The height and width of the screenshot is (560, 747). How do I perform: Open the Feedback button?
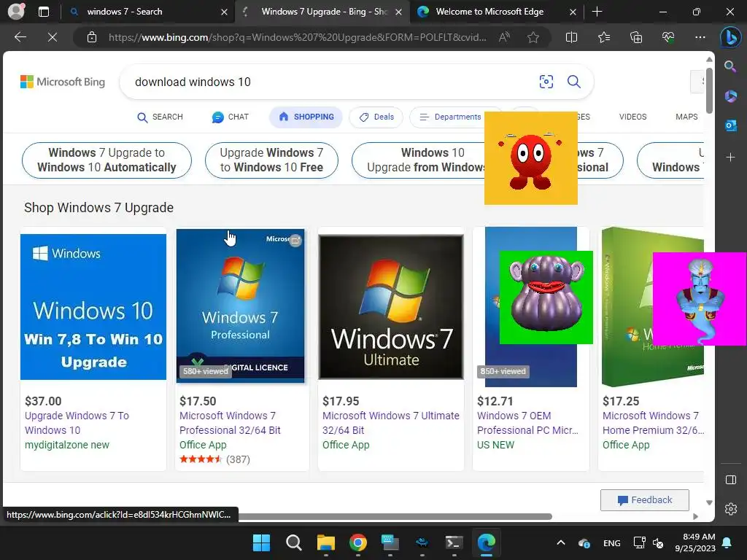click(645, 500)
